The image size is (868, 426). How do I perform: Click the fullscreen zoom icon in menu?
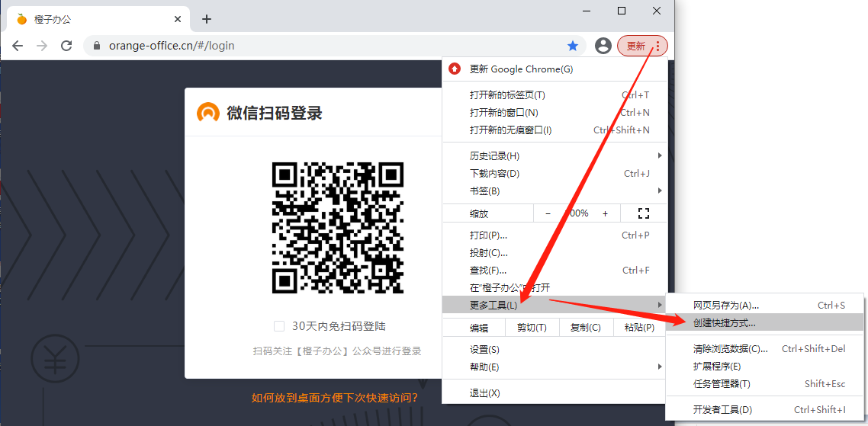pos(643,213)
